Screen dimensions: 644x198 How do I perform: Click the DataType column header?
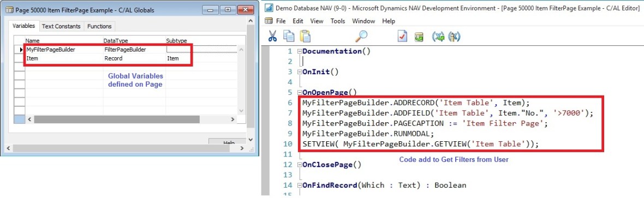point(134,41)
